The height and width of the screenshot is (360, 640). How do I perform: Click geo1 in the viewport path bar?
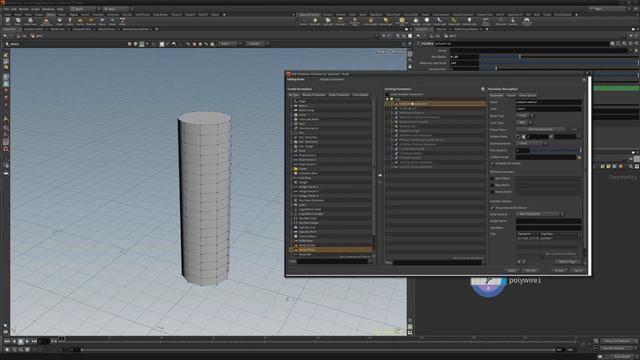(x=37, y=36)
